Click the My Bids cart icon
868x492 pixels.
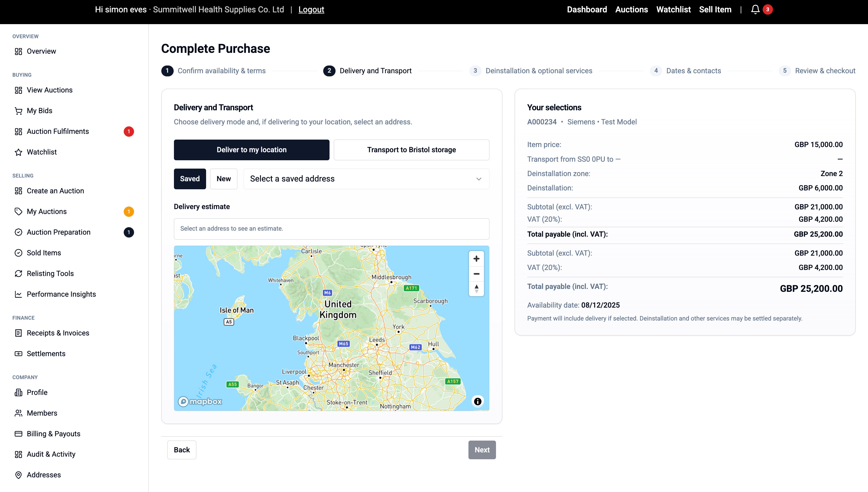point(19,111)
